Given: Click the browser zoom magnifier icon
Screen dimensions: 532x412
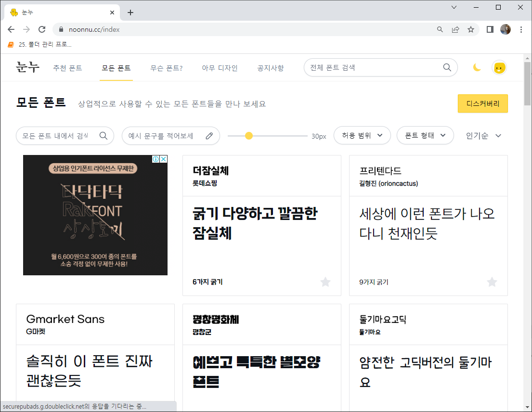Looking at the screenshot, I should tap(440, 29).
